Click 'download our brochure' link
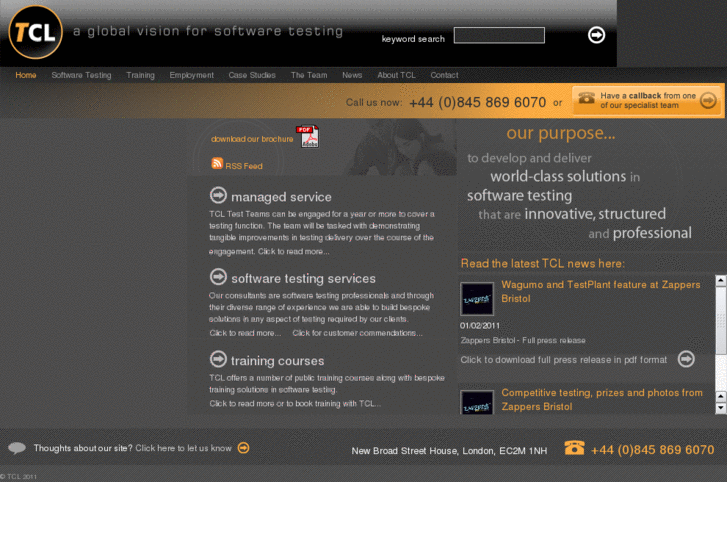The height and width of the screenshot is (545, 727). point(252,139)
